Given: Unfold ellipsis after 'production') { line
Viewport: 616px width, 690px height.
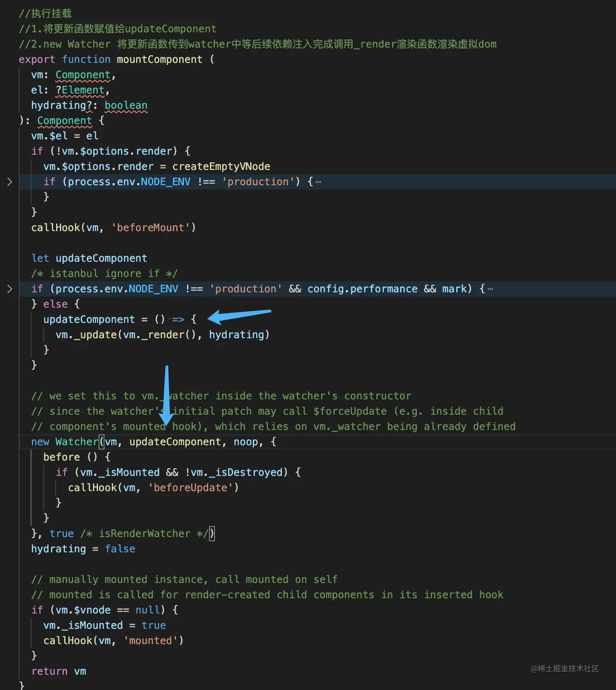Looking at the screenshot, I should tap(319, 182).
